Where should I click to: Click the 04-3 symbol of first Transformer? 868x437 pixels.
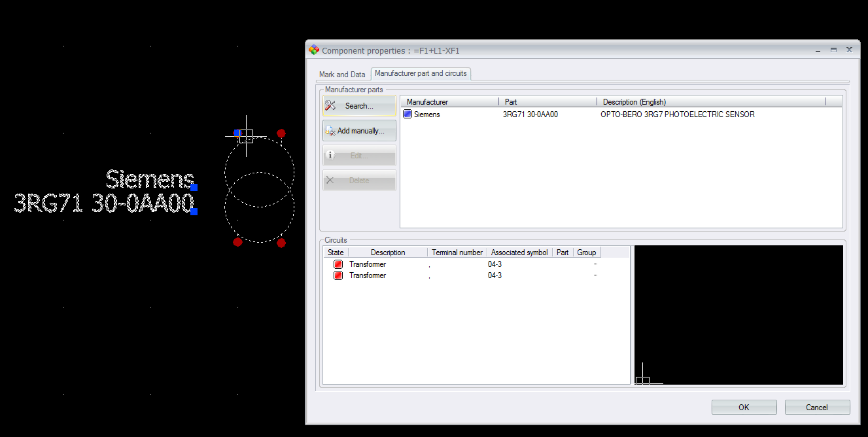pos(495,264)
